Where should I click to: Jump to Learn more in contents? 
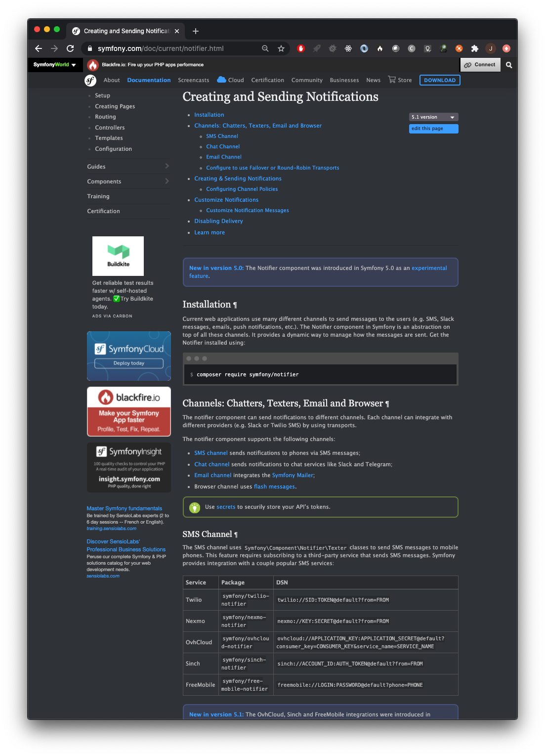210,232
